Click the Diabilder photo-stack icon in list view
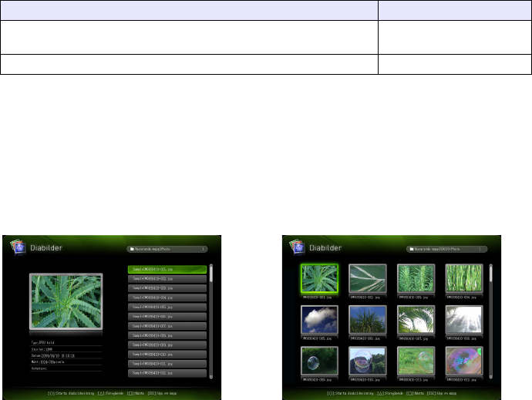532x400 pixels. point(19,247)
